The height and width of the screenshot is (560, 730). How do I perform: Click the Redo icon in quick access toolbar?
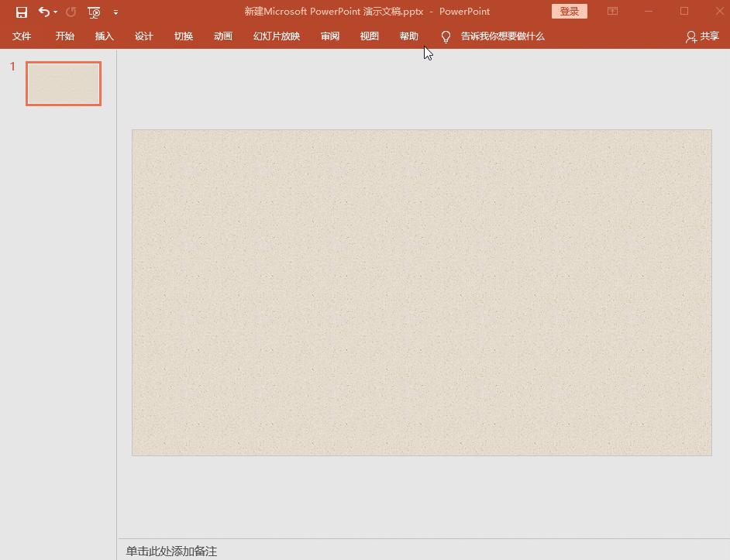coord(69,12)
